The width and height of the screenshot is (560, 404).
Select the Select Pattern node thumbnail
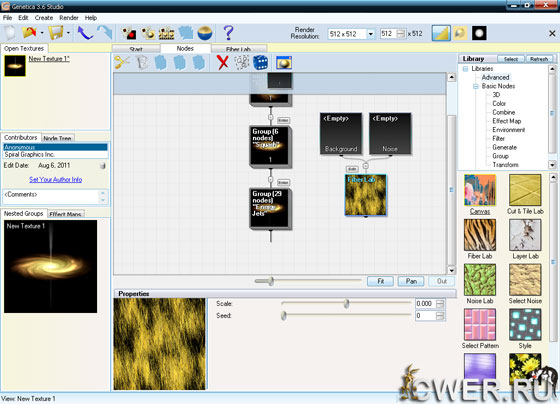pos(480,324)
